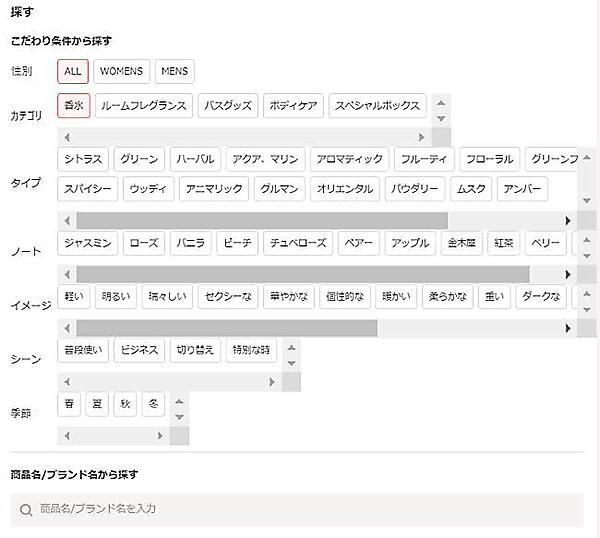Click the ムスク type tag
The height and width of the screenshot is (538, 600).
pyautogui.click(x=471, y=189)
